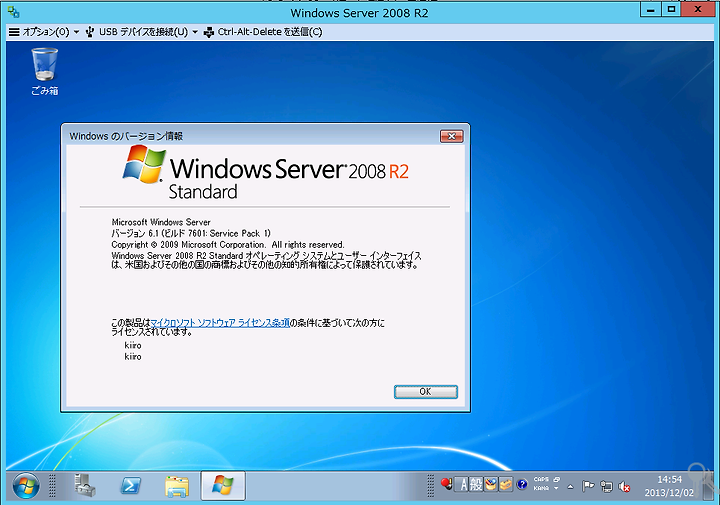
Task: Open the ごみ箱 recycle bin icon
Action: (45, 72)
